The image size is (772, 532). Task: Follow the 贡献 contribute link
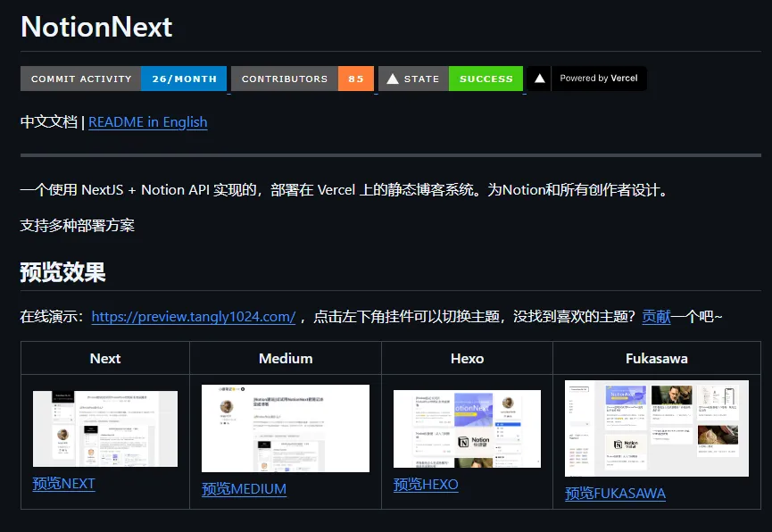[656, 316]
